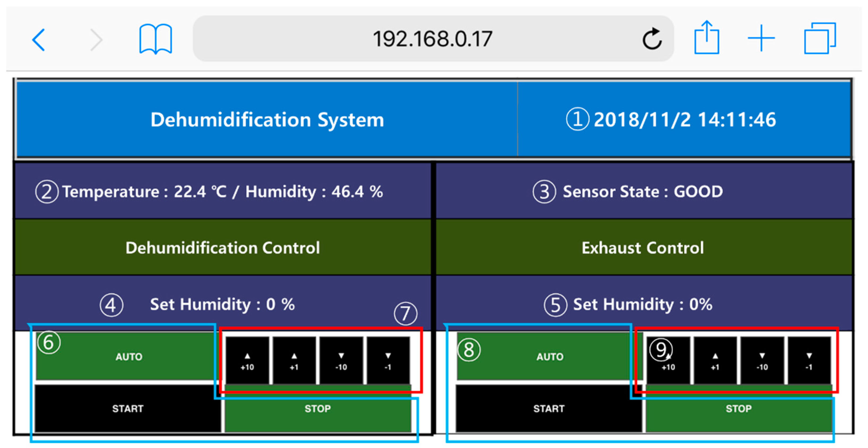Decrease dehumidification set humidity by -10
Viewport: 868px width, 448px height.
click(341, 360)
